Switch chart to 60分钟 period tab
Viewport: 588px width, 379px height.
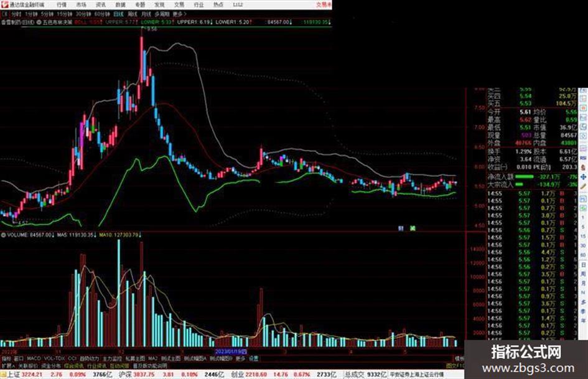[101, 14]
